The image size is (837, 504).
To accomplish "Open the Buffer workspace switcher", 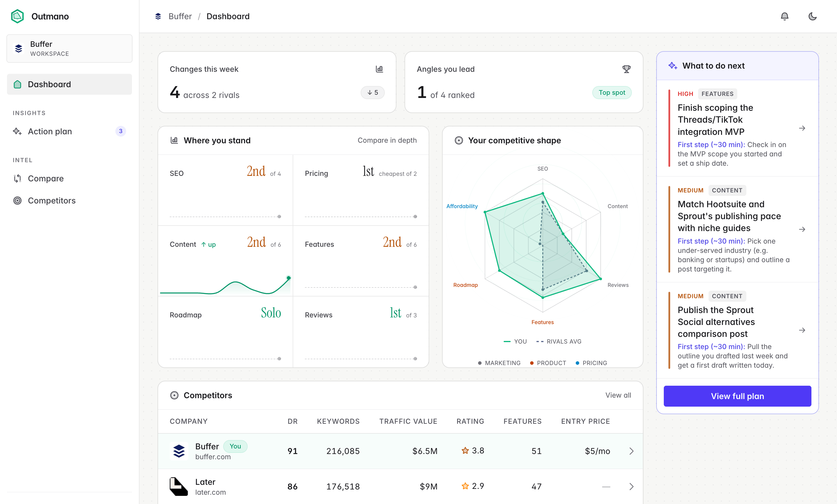I will (x=69, y=49).
